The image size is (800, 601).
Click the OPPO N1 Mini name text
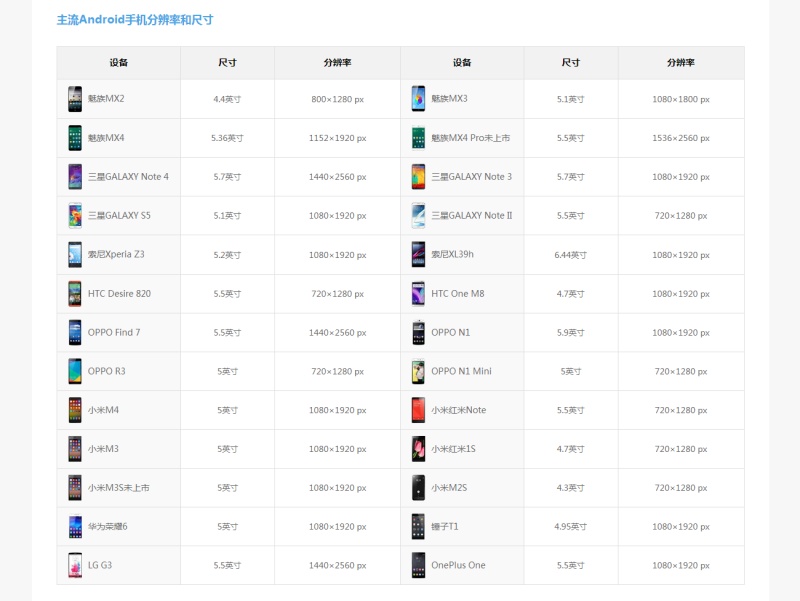[x=461, y=371]
